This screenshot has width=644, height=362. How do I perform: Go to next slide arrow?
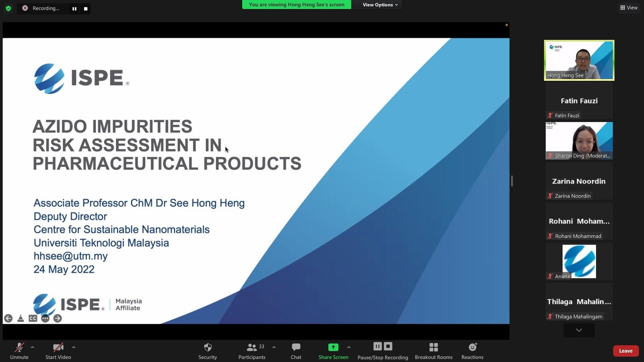[58, 319]
